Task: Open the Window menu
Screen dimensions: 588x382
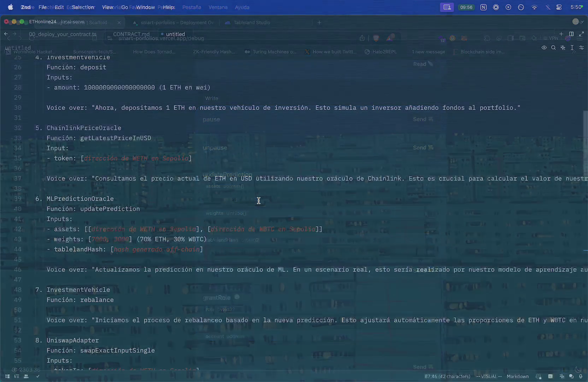Action: (145, 7)
